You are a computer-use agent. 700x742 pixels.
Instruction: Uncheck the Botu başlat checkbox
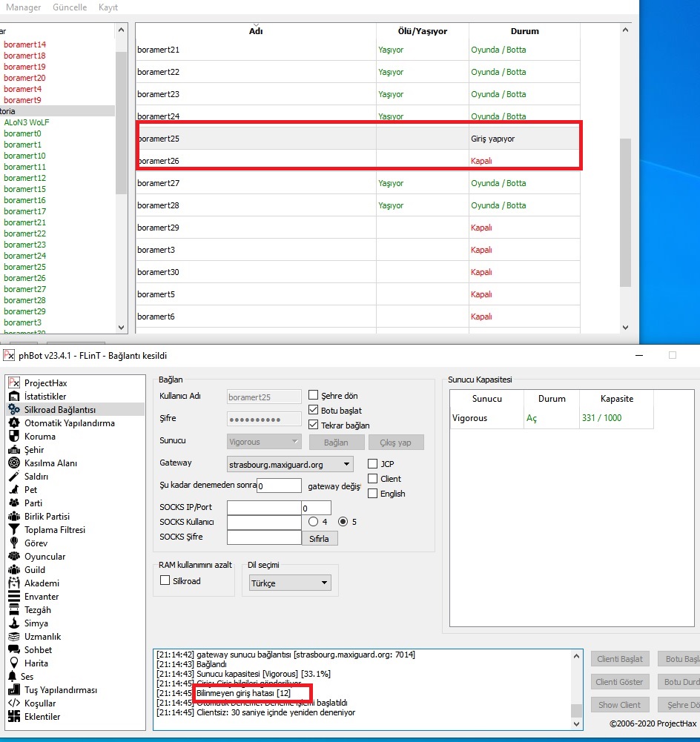point(314,411)
